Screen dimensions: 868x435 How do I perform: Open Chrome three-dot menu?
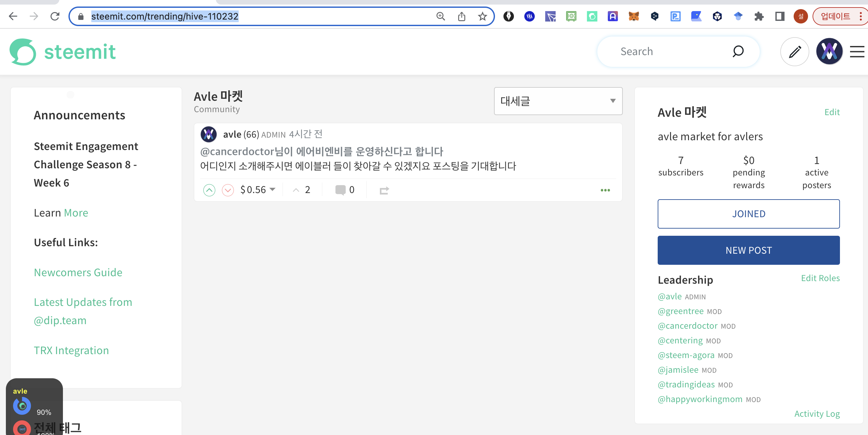click(861, 16)
